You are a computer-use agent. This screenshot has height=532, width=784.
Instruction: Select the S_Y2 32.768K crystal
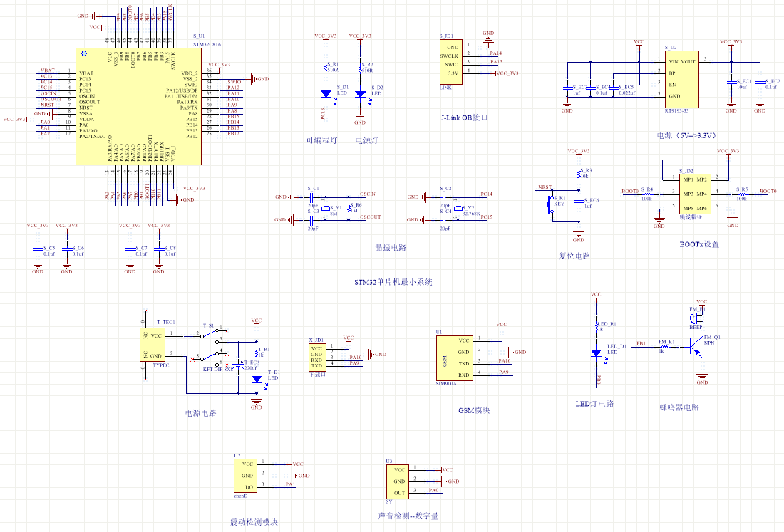pyautogui.click(x=458, y=209)
